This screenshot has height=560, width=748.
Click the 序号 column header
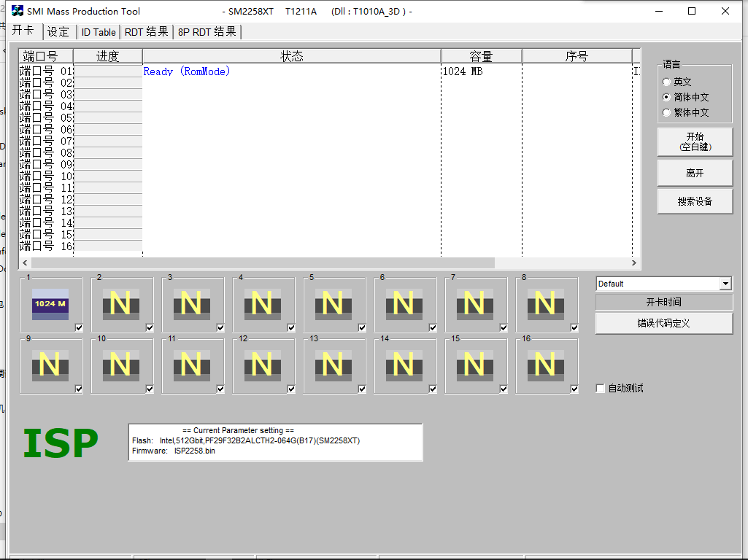[577, 56]
